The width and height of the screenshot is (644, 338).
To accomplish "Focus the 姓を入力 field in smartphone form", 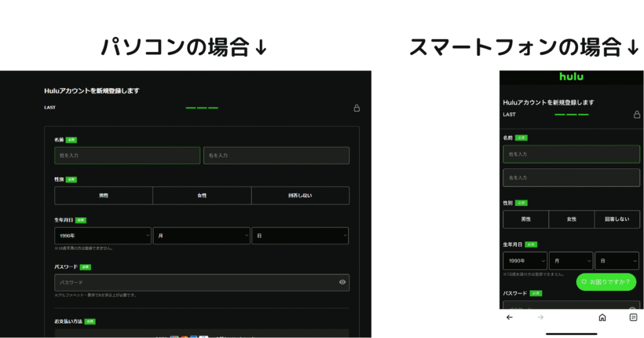I will (571, 154).
